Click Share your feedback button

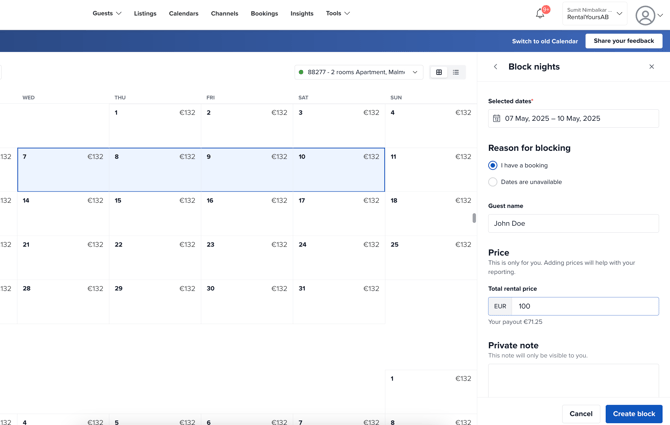623,41
